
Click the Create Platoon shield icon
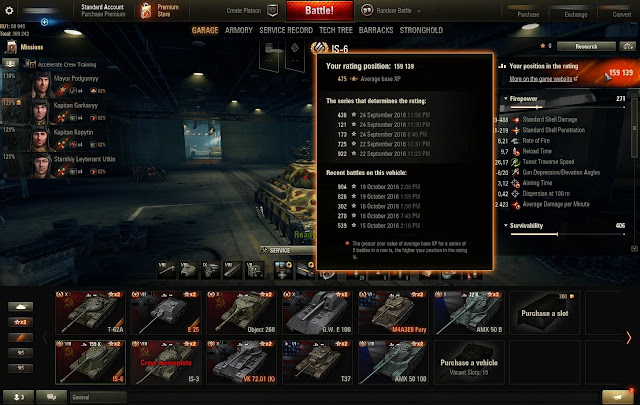[x=272, y=11]
